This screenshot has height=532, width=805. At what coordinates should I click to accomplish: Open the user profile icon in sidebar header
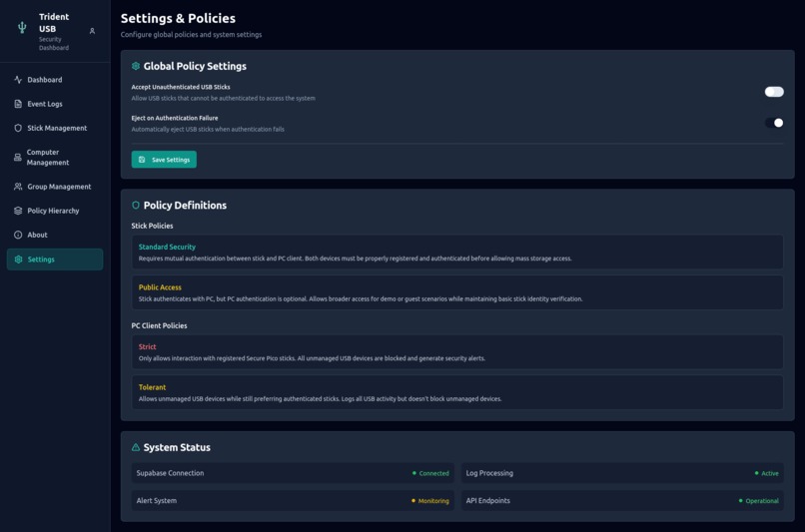tap(92, 31)
